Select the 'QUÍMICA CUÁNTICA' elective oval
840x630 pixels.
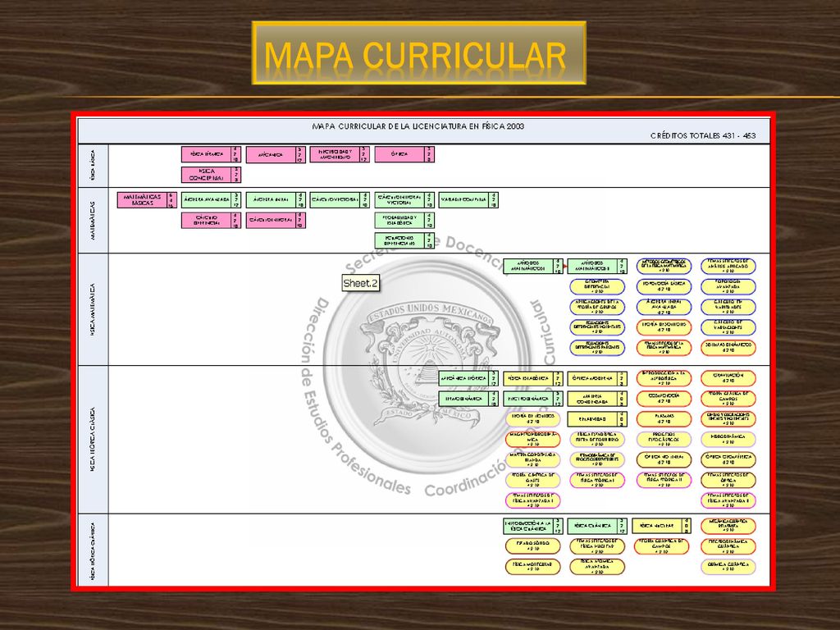click(x=728, y=567)
